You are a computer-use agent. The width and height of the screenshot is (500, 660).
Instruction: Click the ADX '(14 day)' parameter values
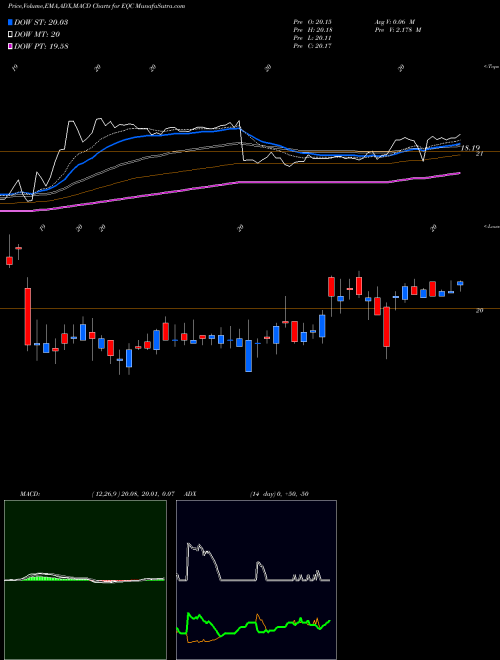click(279, 494)
